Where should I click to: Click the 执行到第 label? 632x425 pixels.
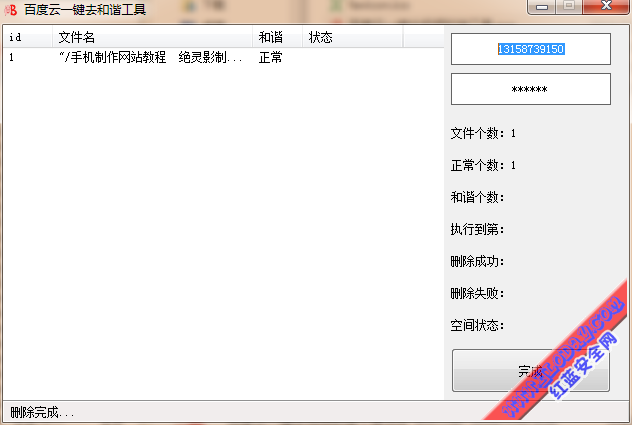pos(477,229)
